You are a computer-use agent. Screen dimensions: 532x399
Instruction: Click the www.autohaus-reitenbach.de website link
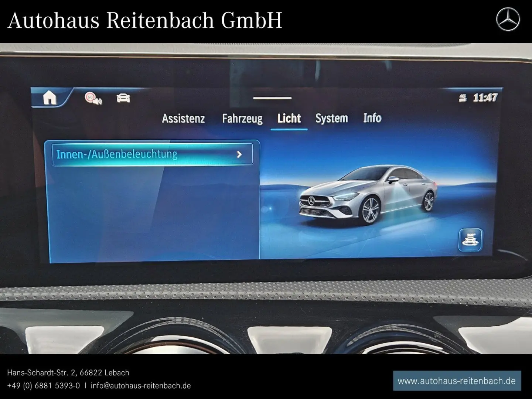[457, 381]
